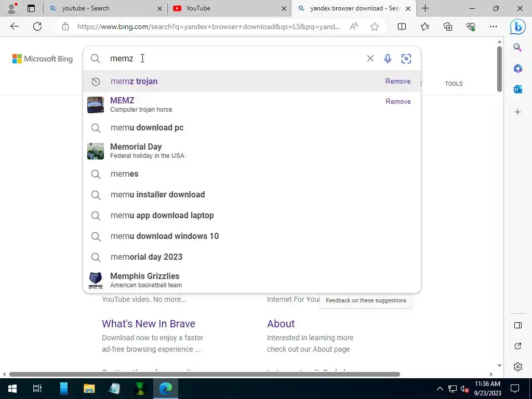Choose the memes suggestion

click(x=252, y=174)
